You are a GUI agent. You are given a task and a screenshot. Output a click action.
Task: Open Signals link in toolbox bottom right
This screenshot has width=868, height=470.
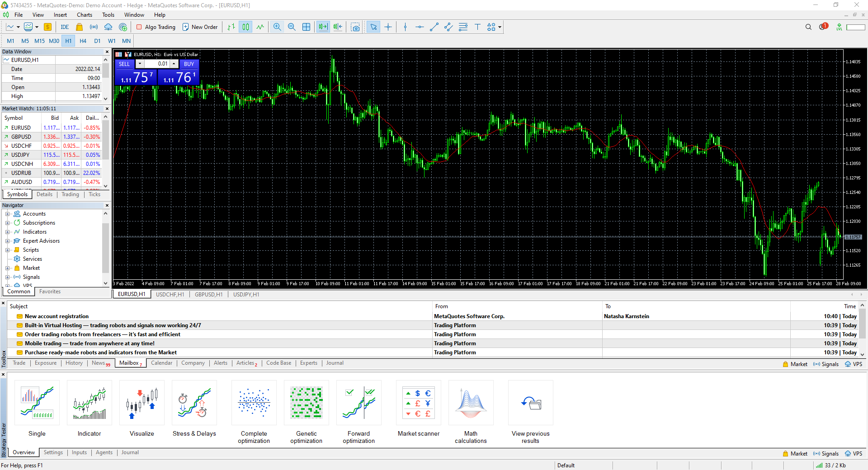[826, 364]
